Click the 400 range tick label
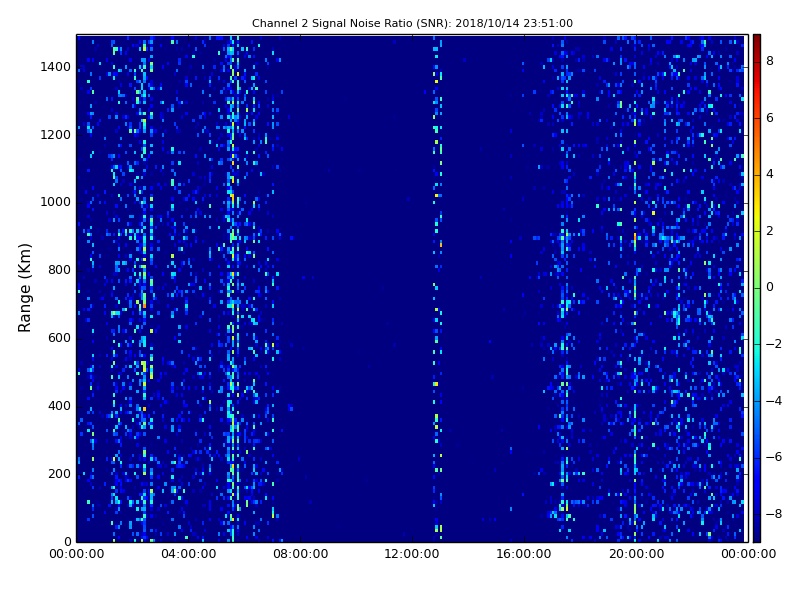Screen dimensions: 800x600 pyautogui.click(x=59, y=406)
